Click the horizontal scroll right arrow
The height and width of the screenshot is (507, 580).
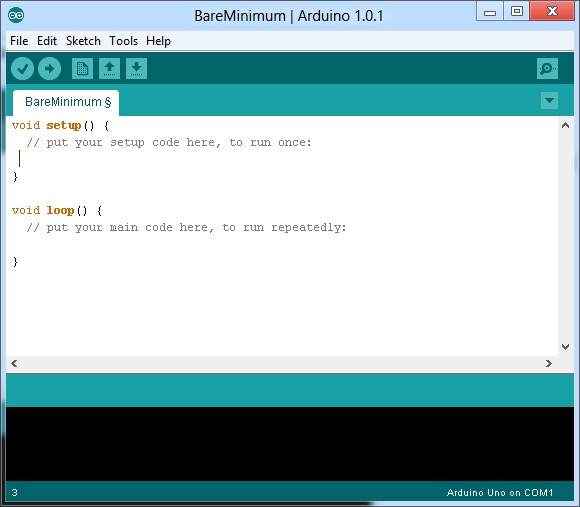click(x=549, y=364)
